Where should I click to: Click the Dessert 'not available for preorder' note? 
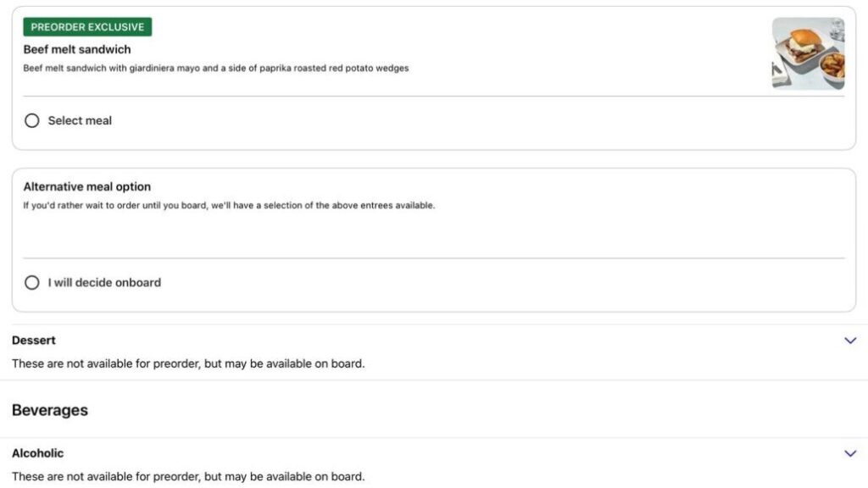(x=188, y=363)
